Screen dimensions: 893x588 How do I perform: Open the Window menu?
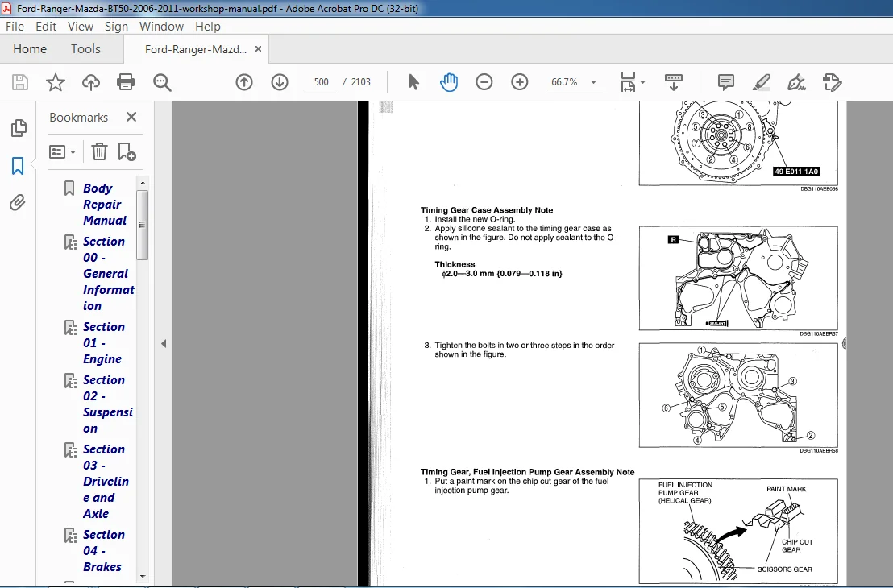click(161, 27)
